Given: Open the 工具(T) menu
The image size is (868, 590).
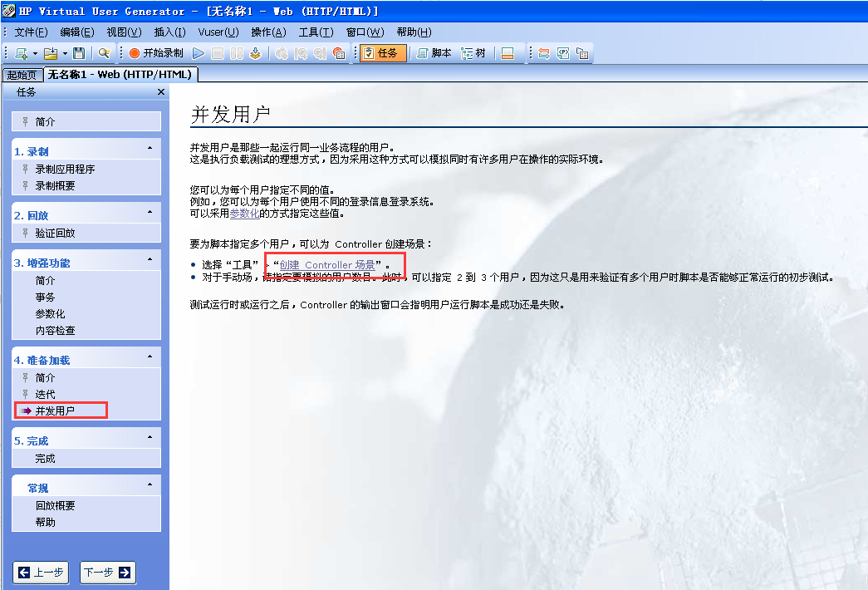Looking at the screenshot, I should click(x=316, y=32).
